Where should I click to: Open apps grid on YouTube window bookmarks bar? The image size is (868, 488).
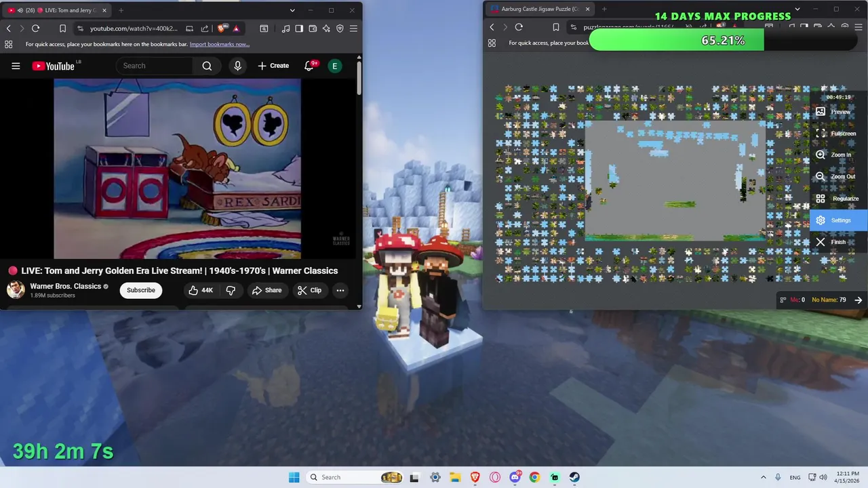point(9,44)
